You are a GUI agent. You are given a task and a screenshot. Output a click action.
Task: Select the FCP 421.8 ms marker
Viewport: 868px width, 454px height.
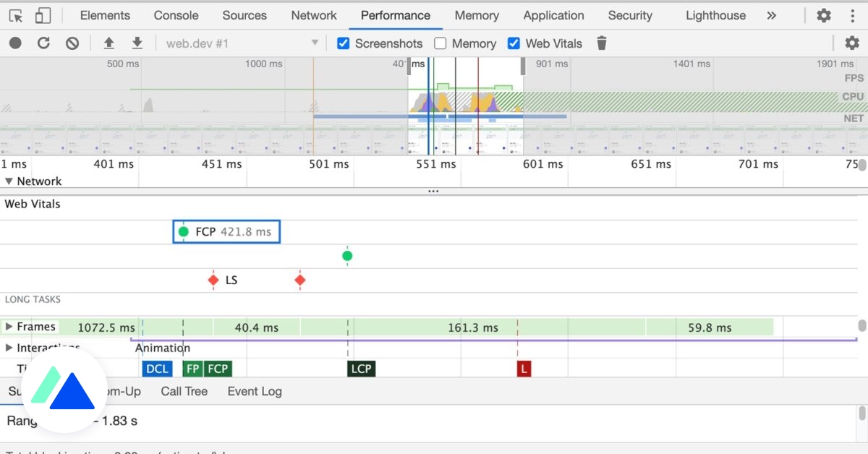tap(226, 231)
